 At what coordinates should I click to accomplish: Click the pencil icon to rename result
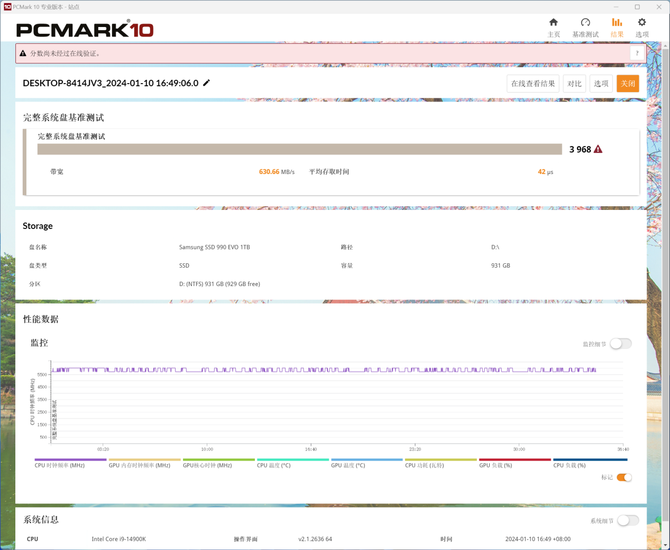click(206, 83)
